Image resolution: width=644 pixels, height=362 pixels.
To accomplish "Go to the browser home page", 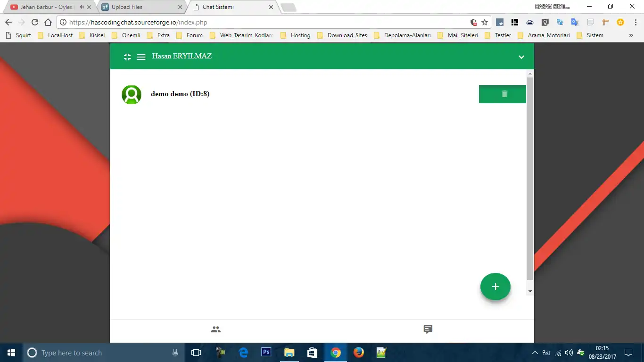I will pyautogui.click(x=48, y=22).
